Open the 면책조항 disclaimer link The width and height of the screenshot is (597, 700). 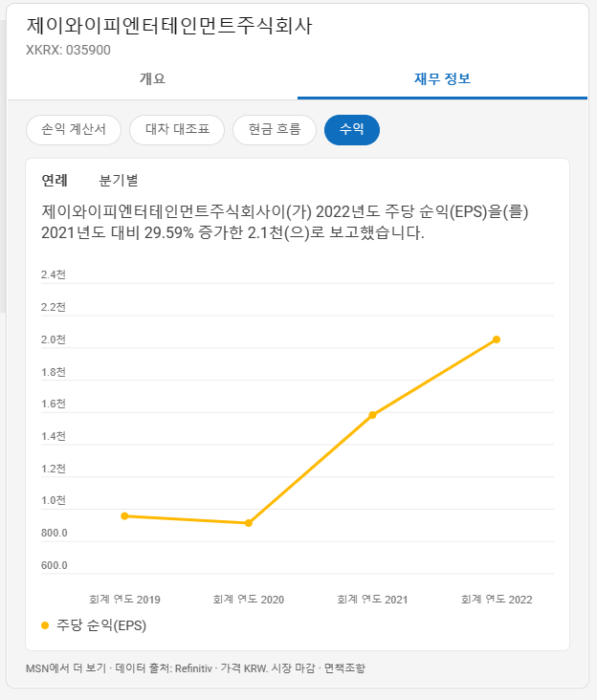(344, 668)
